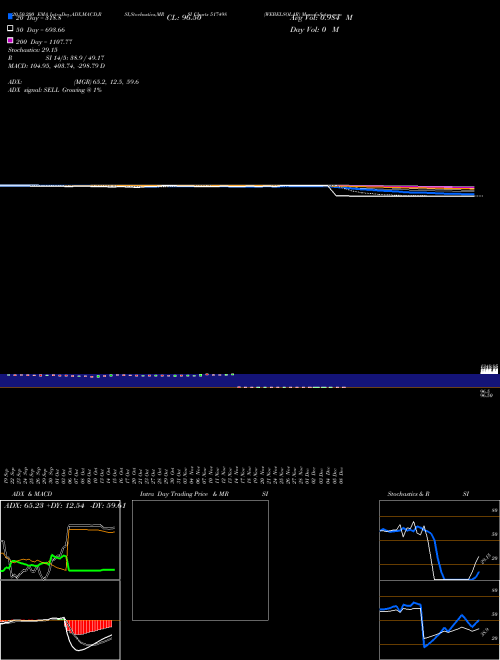Open the ADX indicator chart panel

coord(60,540)
